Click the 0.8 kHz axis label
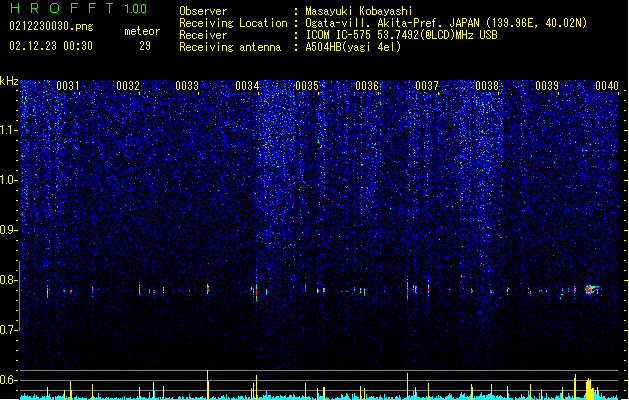Screen dimensions: 629x400 (x=8, y=280)
